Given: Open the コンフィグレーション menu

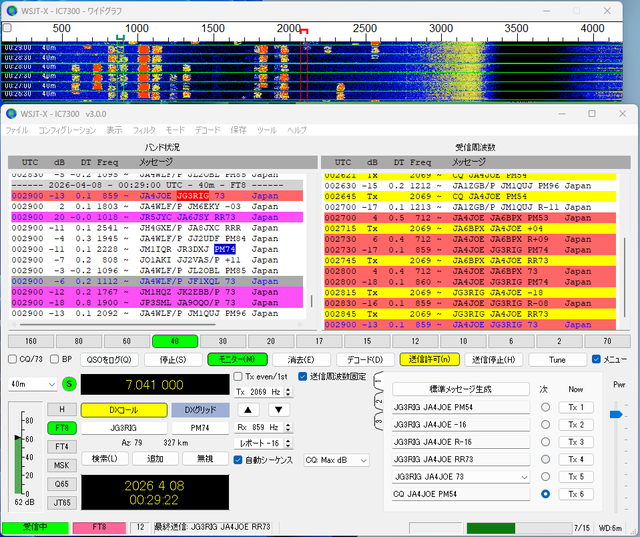Looking at the screenshot, I should point(67,130).
